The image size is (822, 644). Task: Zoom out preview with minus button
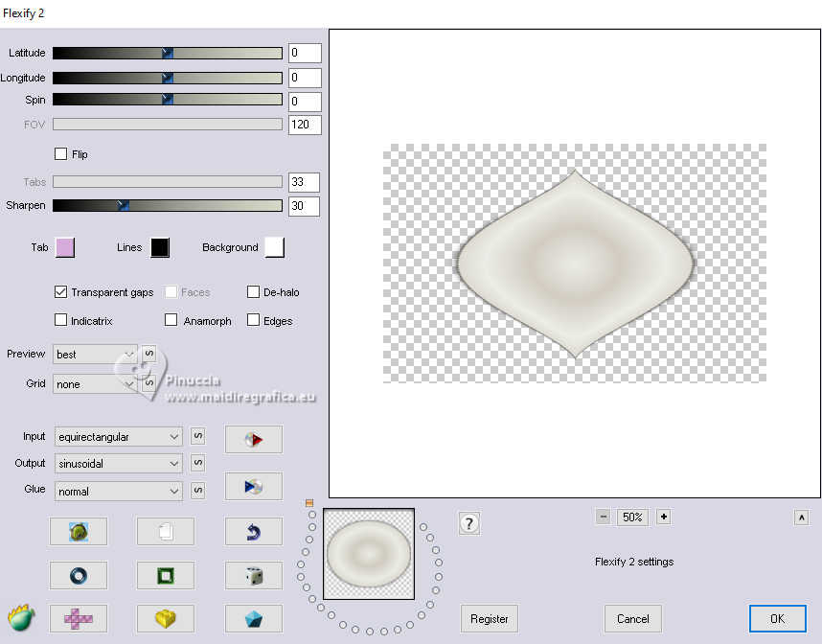pyautogui.click(x=604, y=517)
